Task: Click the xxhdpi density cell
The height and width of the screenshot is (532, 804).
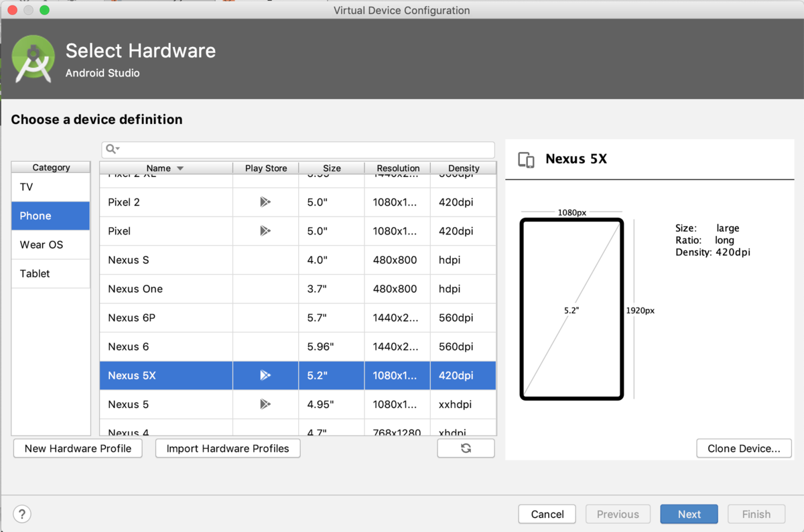Action: pos(464,404)
